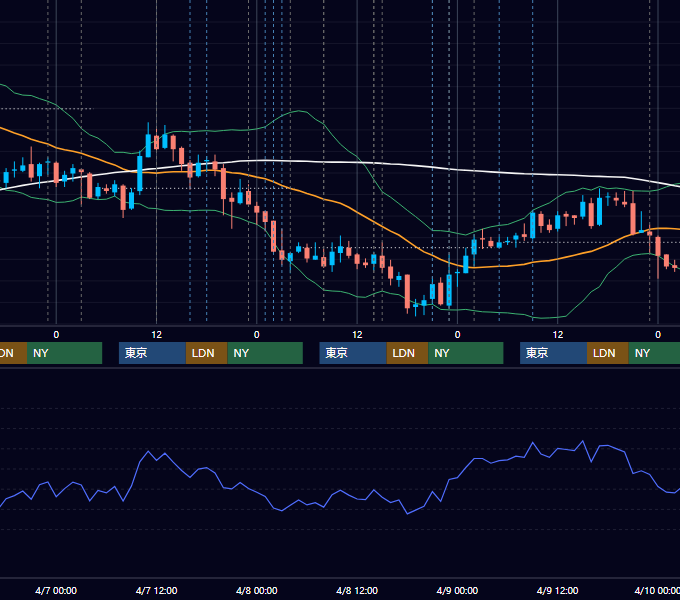Click the NY session block beginning 4/9 evening

coord(654,353)
